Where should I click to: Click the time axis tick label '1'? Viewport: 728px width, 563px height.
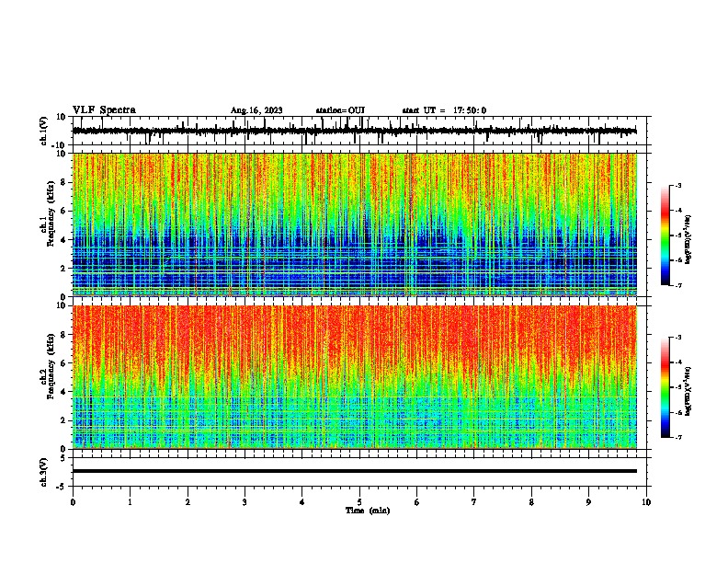point(130,502)
